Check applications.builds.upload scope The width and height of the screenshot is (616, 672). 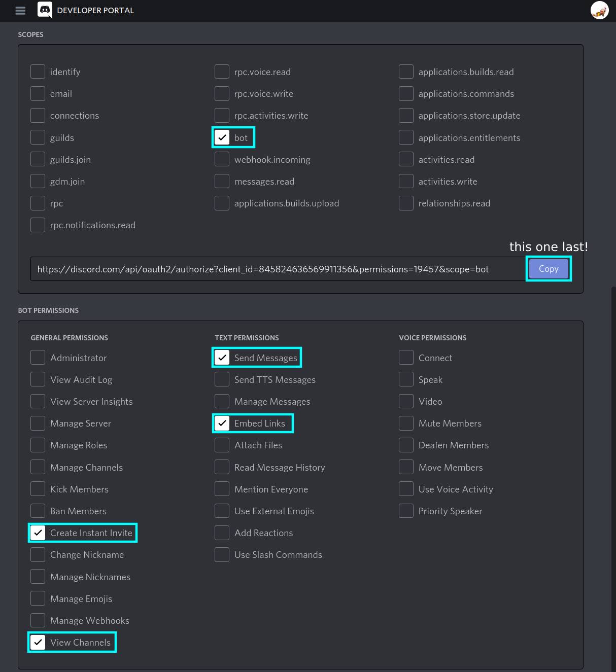click(x=222, y=203)
